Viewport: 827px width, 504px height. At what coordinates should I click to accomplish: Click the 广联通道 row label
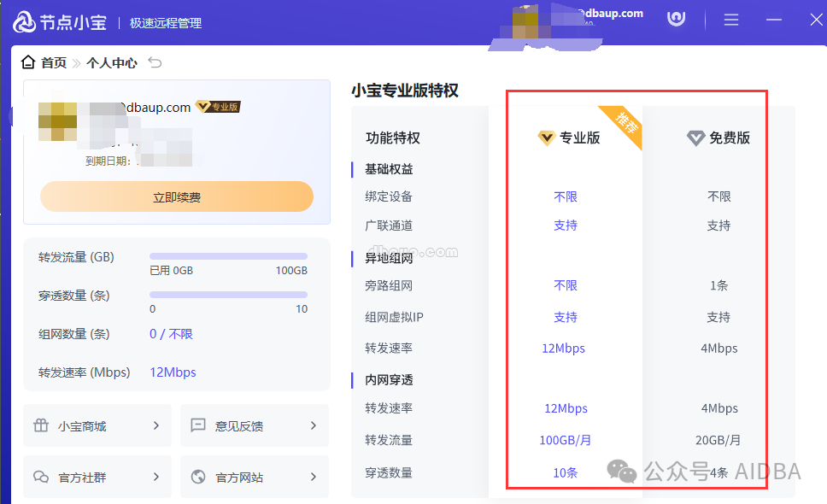389,226
